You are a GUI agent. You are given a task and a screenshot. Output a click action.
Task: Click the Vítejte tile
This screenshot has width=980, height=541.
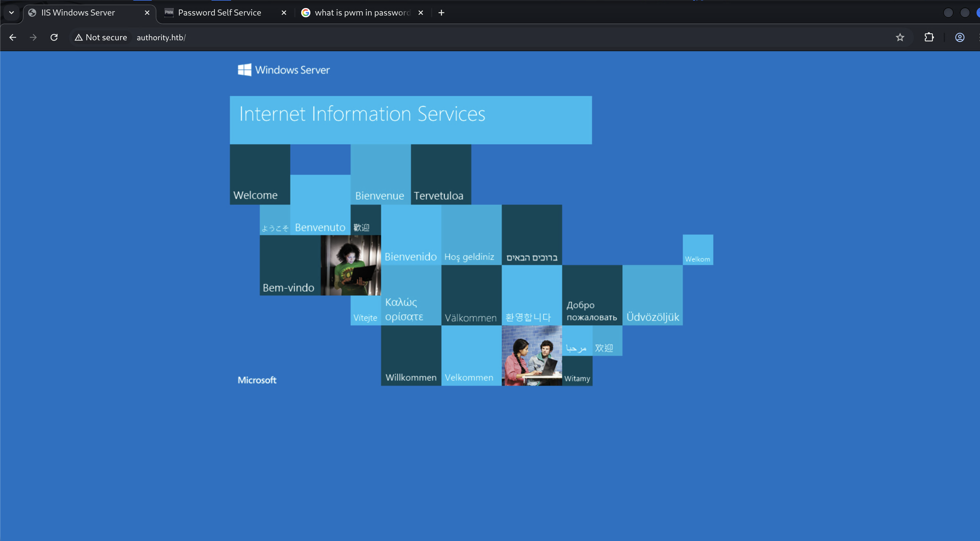[366, 310]
